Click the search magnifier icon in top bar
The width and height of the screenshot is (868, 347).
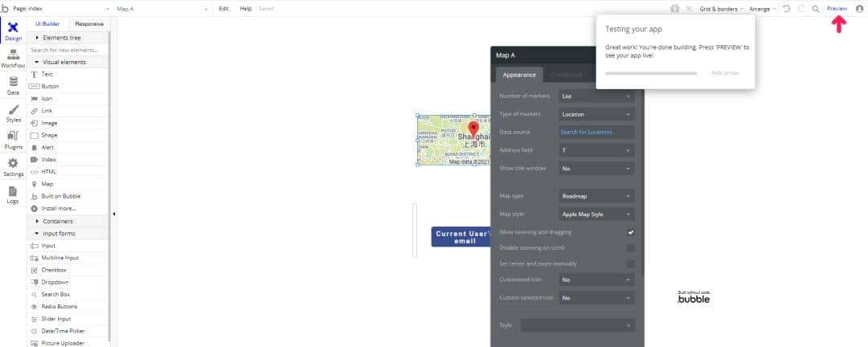[x=816, y=8]
